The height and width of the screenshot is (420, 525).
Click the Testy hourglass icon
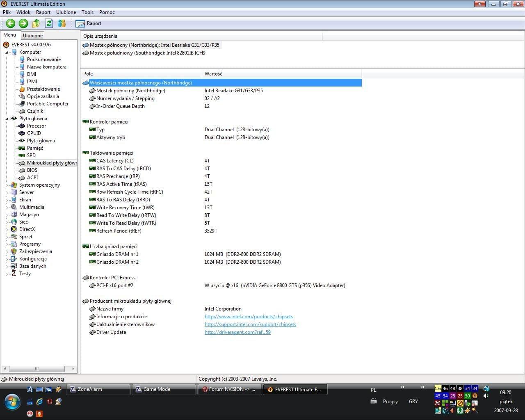coord(14,274)
